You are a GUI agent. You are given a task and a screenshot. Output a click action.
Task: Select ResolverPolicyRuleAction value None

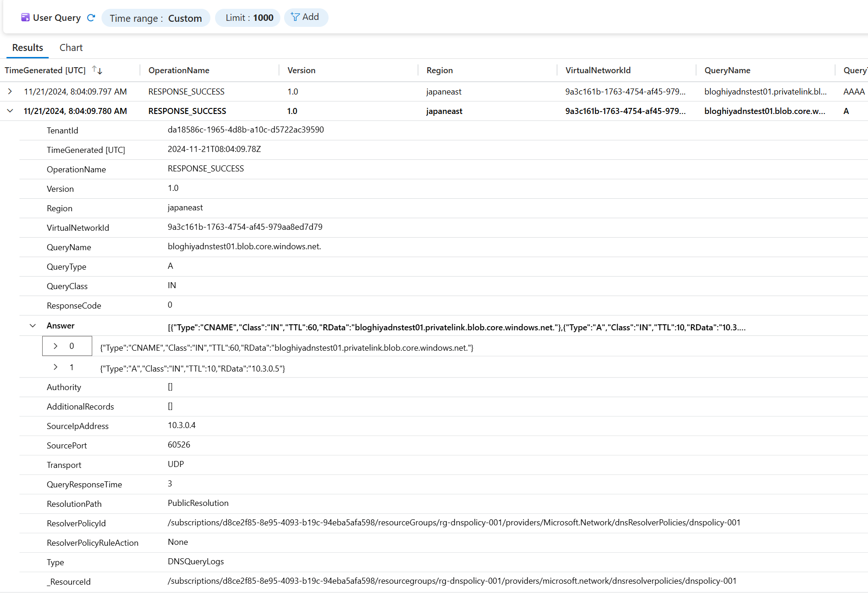[178, 542]
